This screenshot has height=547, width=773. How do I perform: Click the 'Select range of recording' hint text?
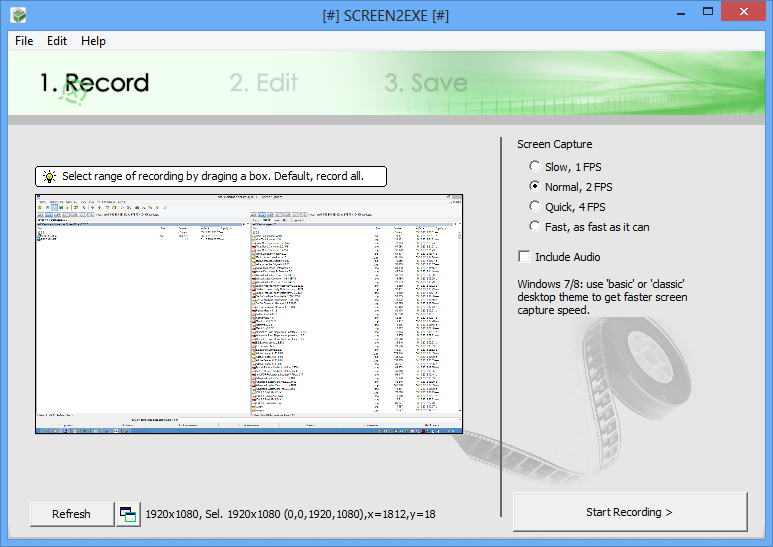(213, 176)
